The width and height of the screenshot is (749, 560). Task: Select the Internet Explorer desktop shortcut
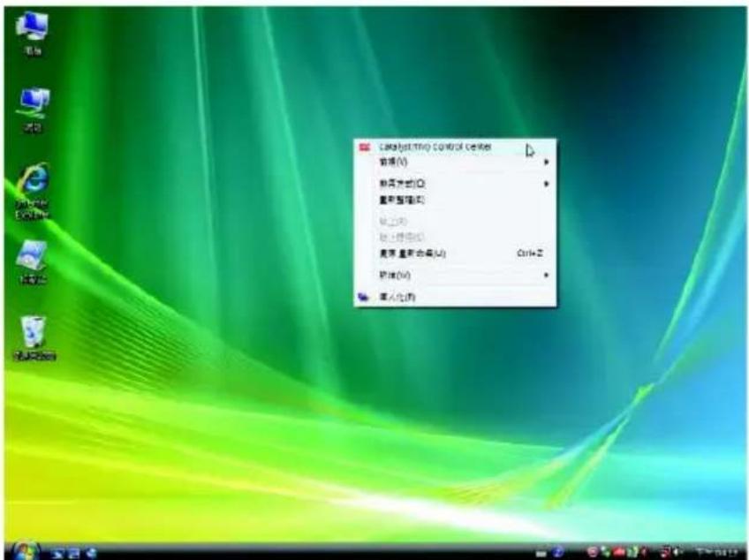(33, 191)
